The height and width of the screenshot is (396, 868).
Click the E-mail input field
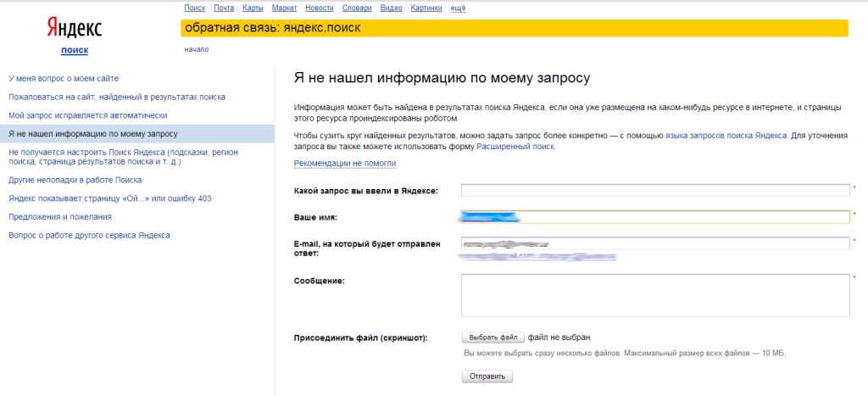[655, 243]
